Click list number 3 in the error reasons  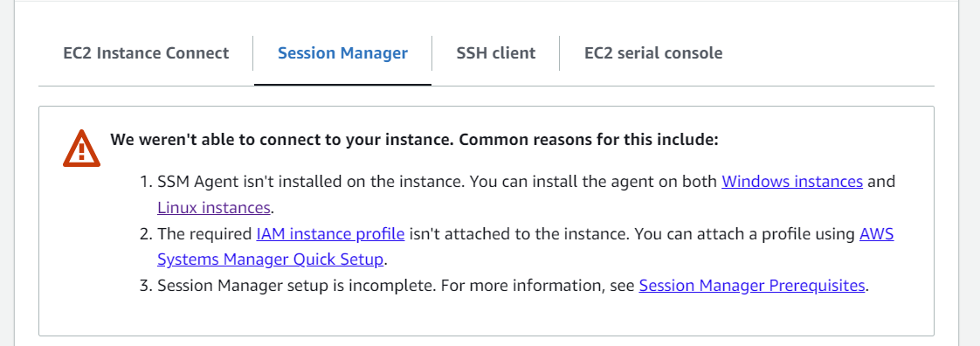tap(146, 286)
